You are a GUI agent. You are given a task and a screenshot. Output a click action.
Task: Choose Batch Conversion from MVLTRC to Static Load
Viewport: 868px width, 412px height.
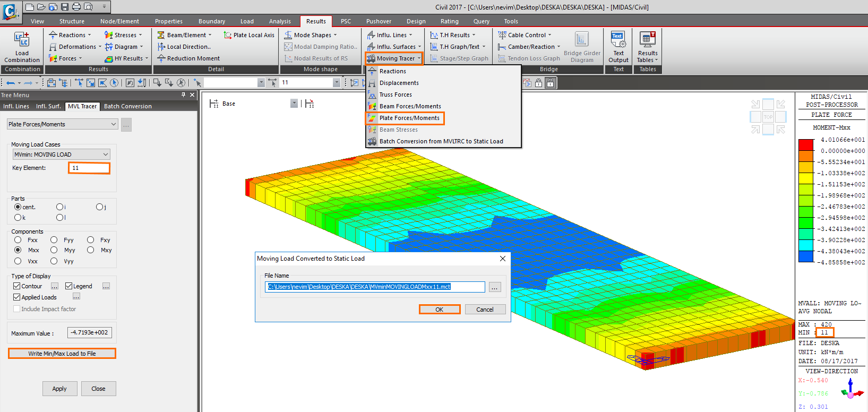click(x=441, y=141)
